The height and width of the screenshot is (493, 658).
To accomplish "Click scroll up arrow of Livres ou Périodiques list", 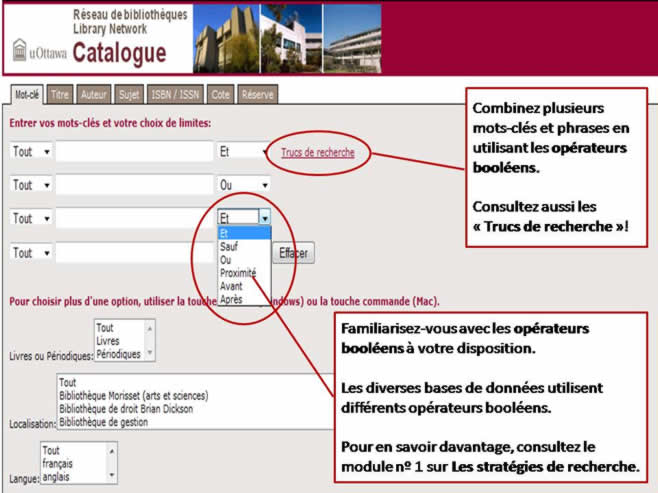I will [150, 329].
